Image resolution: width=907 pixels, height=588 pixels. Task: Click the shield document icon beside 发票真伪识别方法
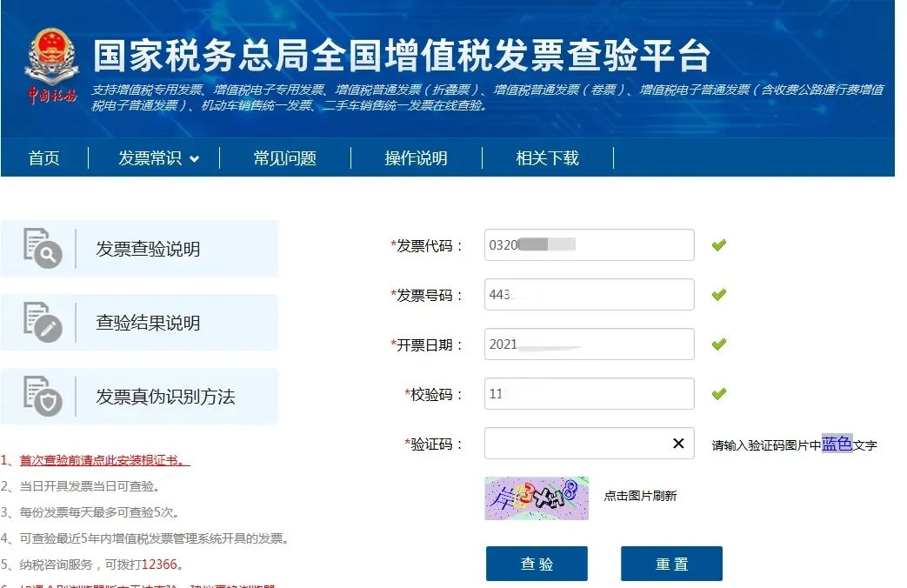coord(43,397)
